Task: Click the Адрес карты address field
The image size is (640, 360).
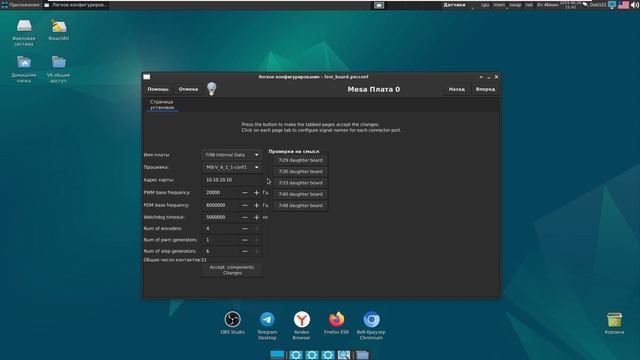Action: tap(232, 180)
